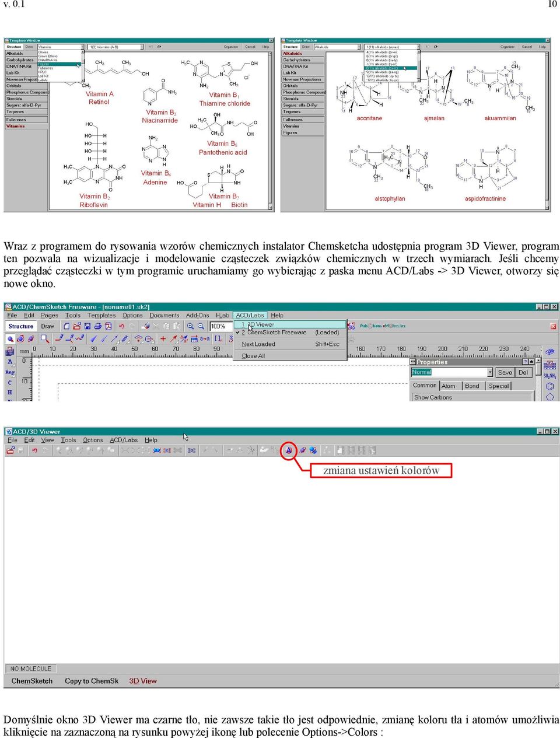This screenshot has width=560, height=738.
Task: Click Copy to ChemSk button at bottom
Action: pos(92,681)
